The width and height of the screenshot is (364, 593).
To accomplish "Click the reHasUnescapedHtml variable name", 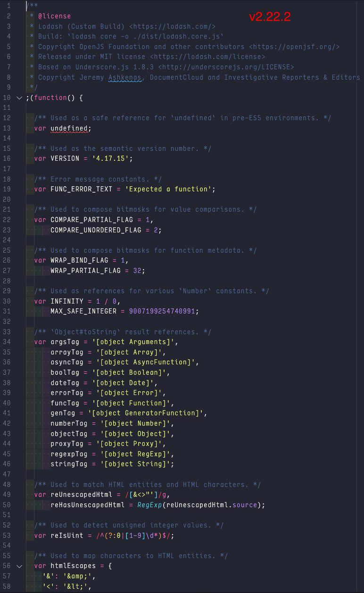I will [x=87, y=505].
